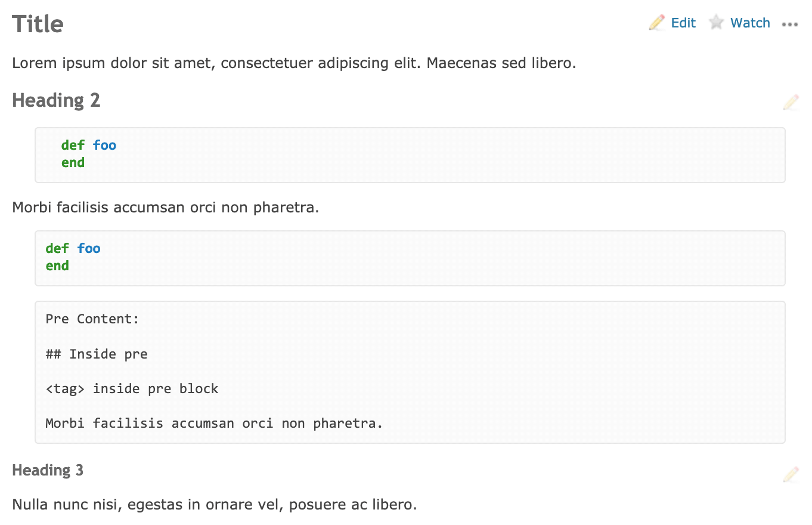This screenshot has height=525, width=812.
Task: Click the section edit pencil beside Heading 2
Action: 791,102
